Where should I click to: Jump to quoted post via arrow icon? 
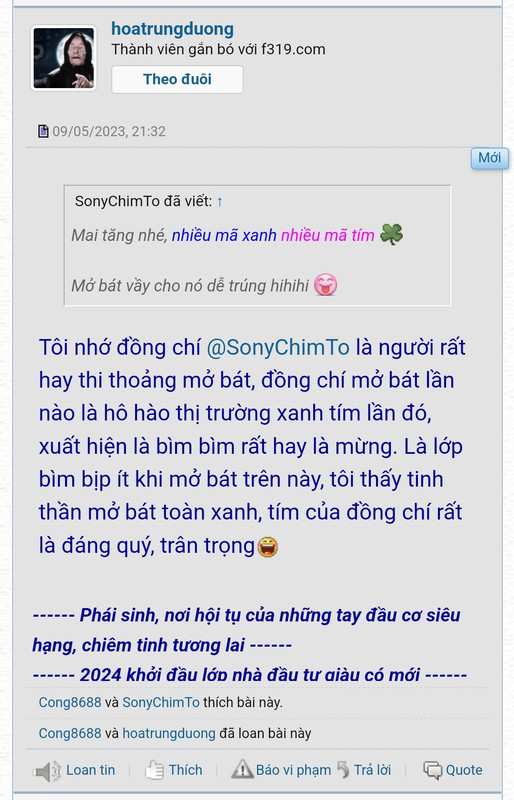(x=219, y=202)
